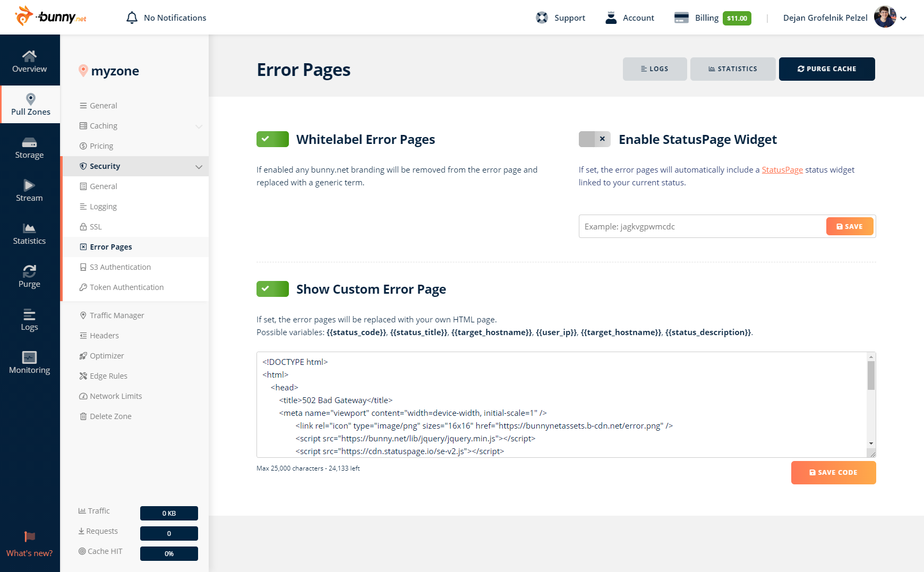Click the Billing credit card icon

pyautogui.click(x=681, y=18)
